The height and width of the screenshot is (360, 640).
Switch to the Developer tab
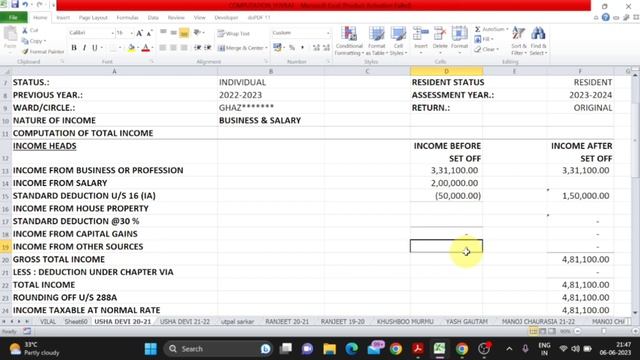pos(226,18)
